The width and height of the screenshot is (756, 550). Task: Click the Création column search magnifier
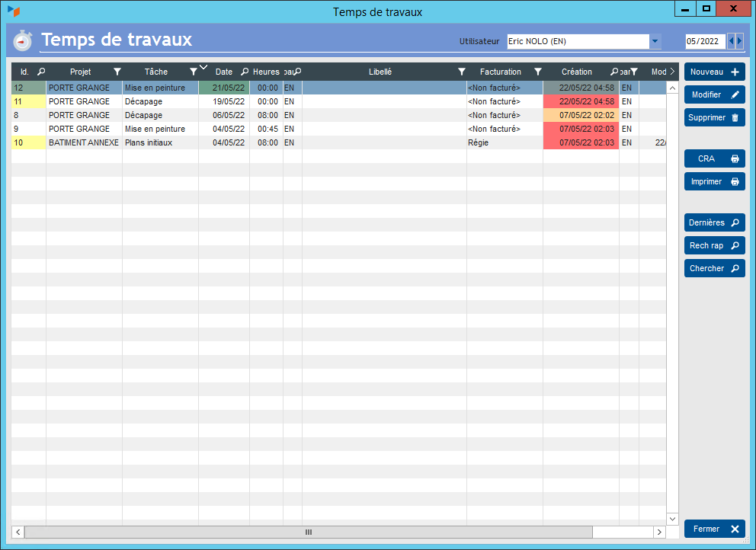(614, 72)
